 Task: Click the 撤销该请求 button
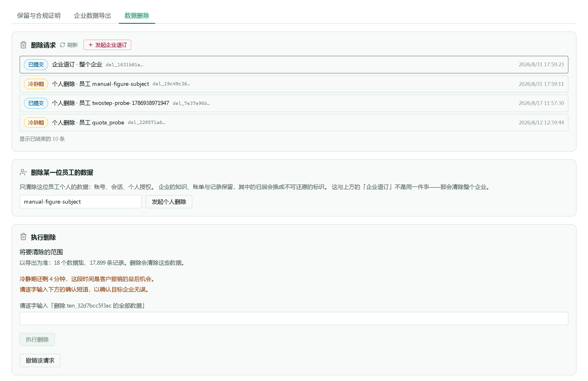40,360
